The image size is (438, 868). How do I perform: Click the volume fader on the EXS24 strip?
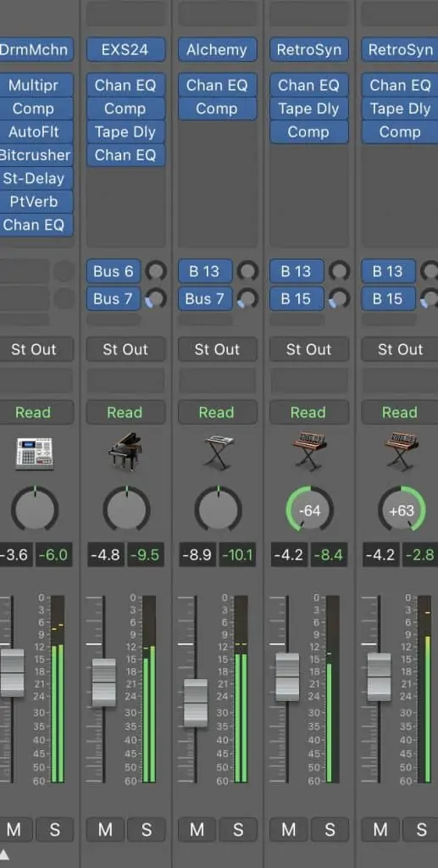[x=104, y=682]
